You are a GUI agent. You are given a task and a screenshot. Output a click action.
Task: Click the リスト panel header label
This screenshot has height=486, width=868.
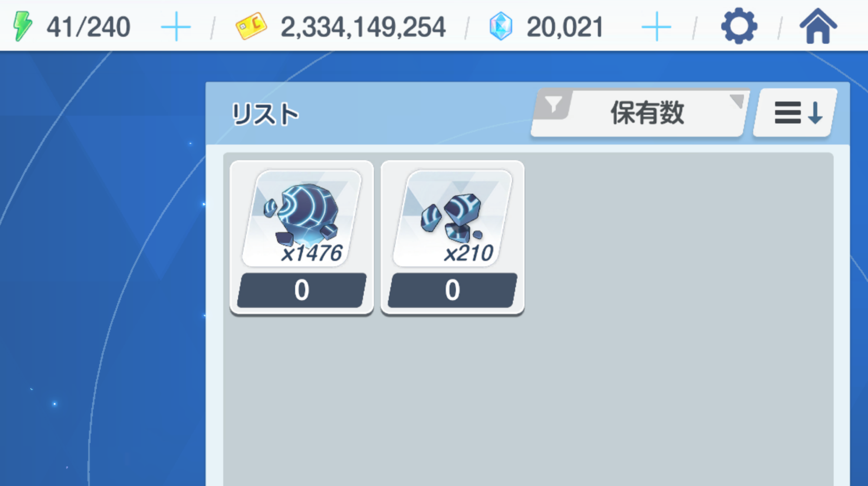[265, 114]
